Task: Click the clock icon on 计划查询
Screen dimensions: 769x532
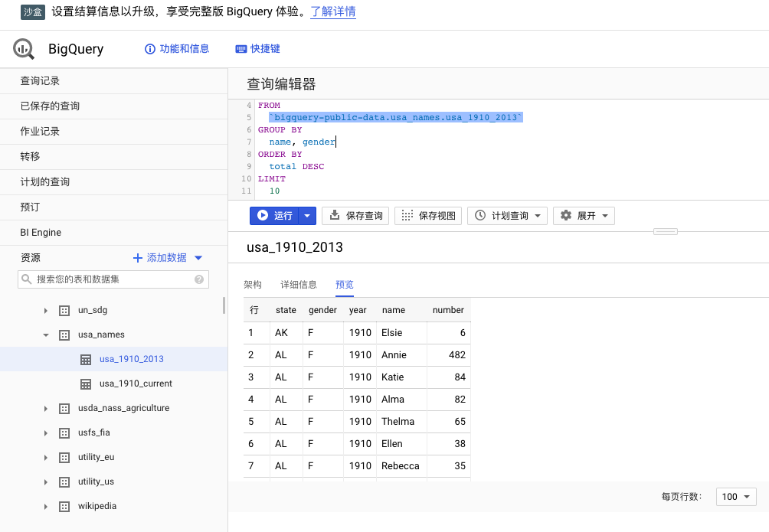Action: [480, 215]
